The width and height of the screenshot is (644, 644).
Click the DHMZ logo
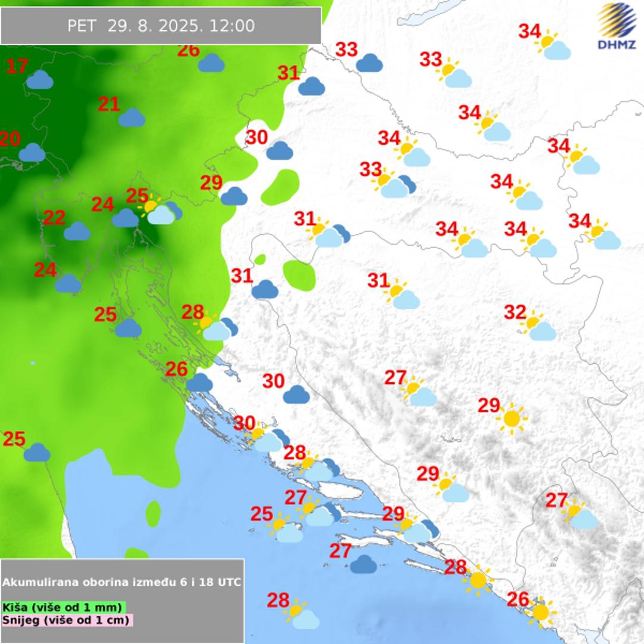pos(617,27)
